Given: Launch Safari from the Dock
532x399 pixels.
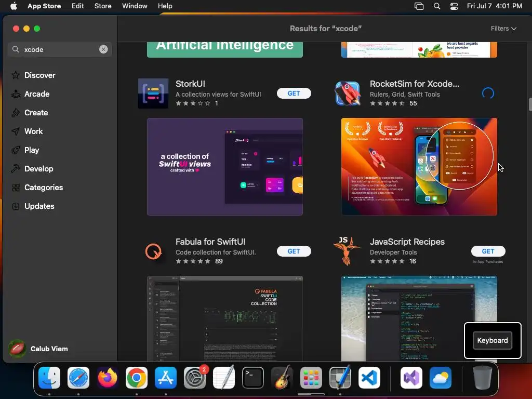Looking at the screenshot, I should [78, 378].
